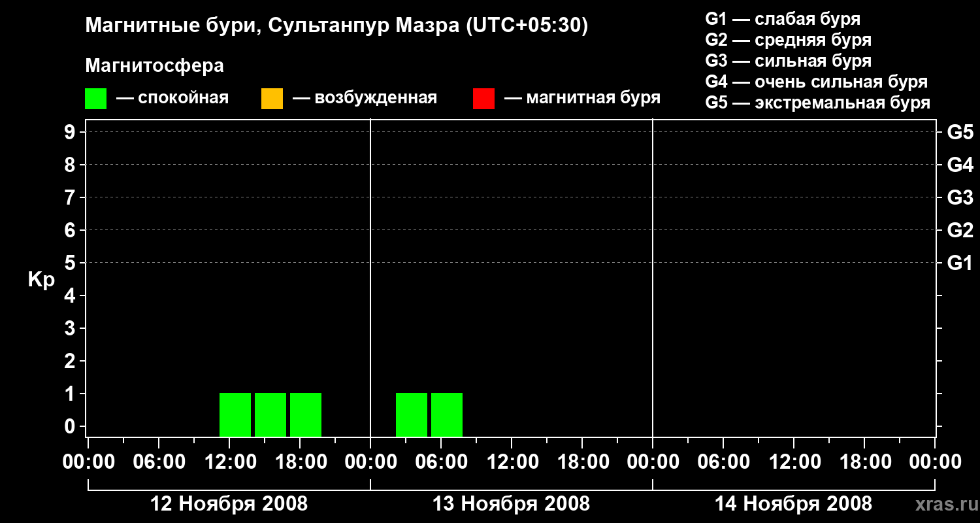Click G3 — сильная буря legend line

coord(788,61)
